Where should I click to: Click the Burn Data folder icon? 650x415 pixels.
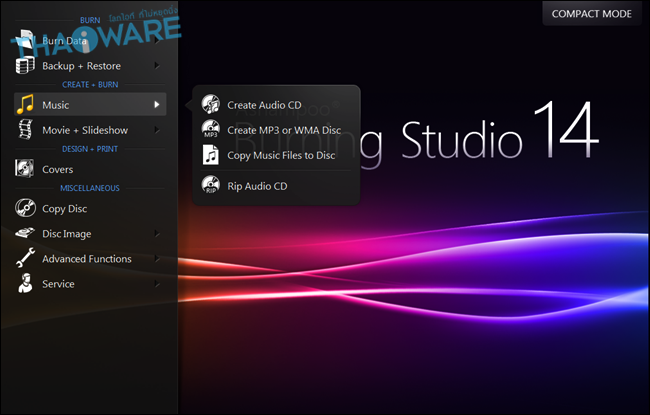click(25, 40)
